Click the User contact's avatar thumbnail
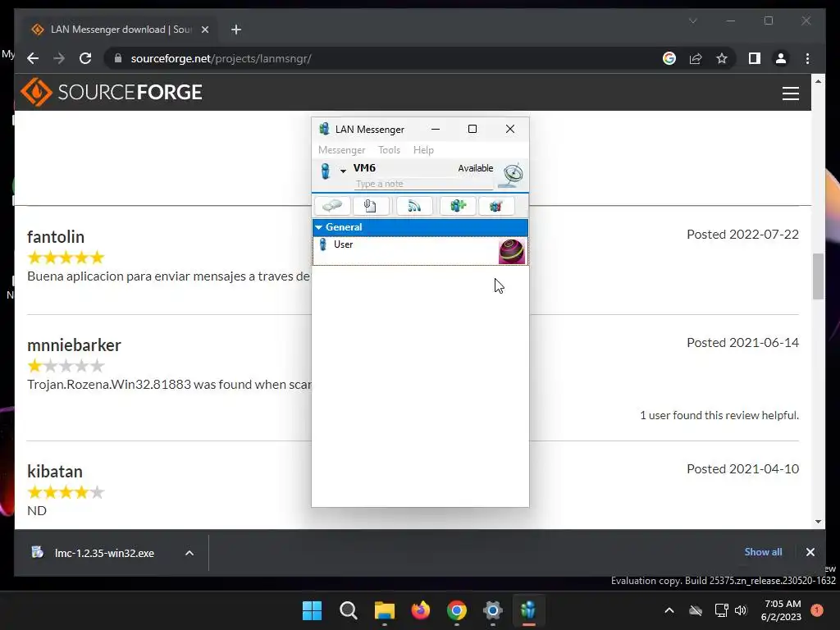840x630 pixels. tap(512, 251)
